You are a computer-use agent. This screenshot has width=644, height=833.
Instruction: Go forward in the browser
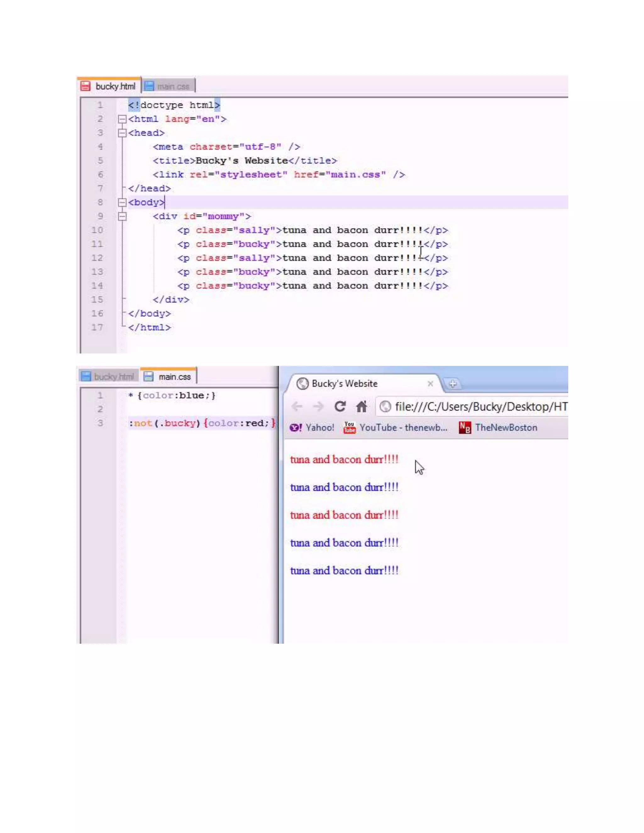coord(318,406)
